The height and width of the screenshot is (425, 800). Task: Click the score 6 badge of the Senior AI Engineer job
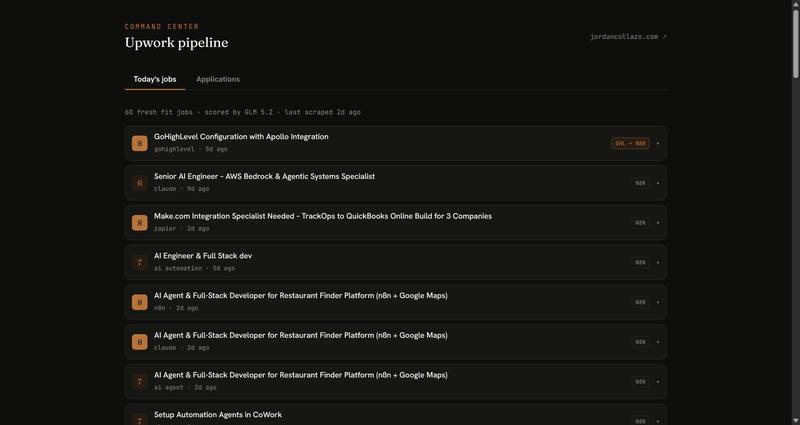point(139,183)
